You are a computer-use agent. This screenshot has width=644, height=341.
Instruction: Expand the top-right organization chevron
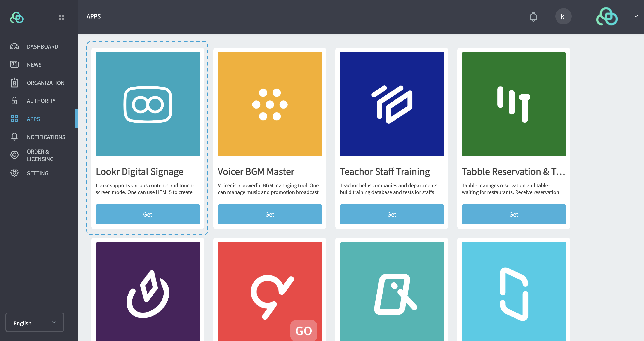636,17
